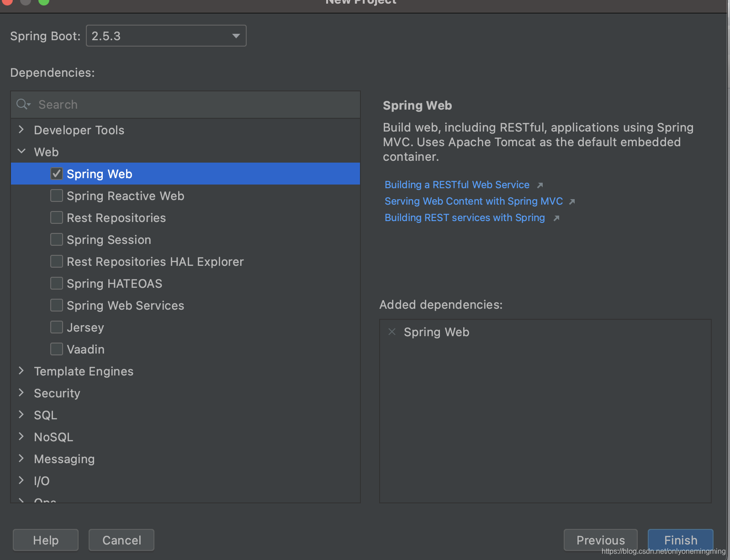Click the external link arrow after Serving Web Content with Spring MVC
The image size is (730, 560).
572,201
